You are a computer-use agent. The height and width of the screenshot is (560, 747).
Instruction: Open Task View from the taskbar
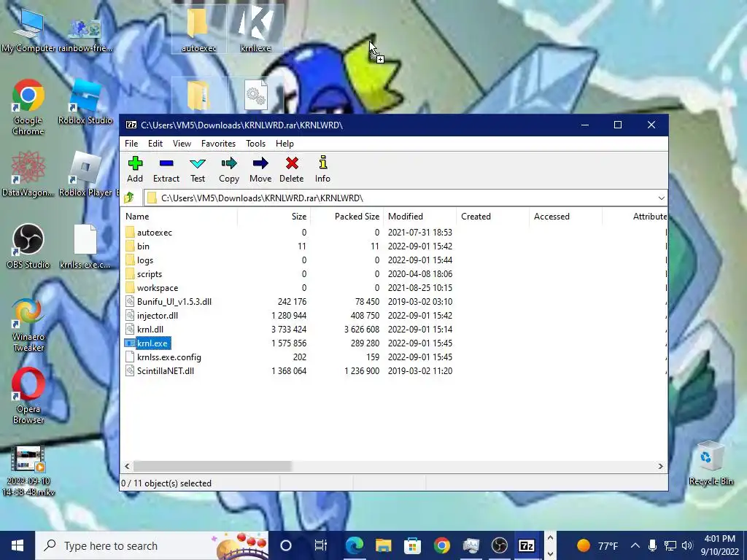[321, 545]
